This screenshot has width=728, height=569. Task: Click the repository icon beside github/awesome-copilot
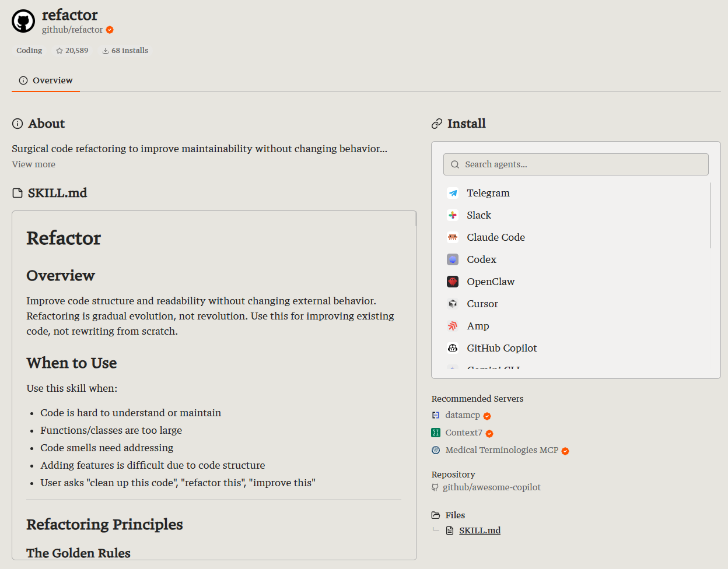coord(435,487)
